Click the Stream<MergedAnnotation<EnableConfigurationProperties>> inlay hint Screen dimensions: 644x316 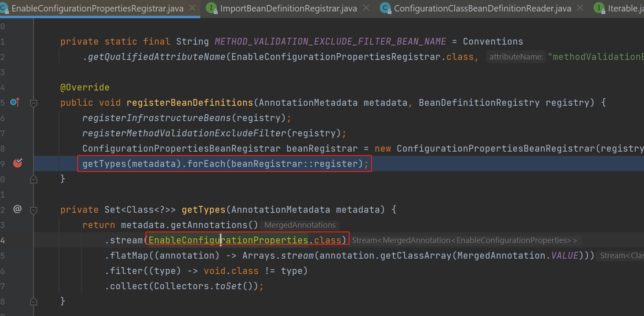[465, 240]
